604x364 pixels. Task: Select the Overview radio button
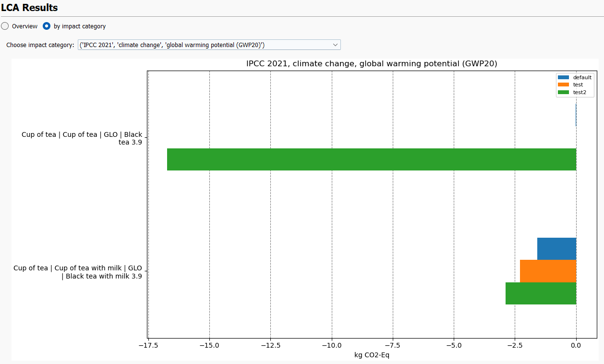tap(5, 26)
